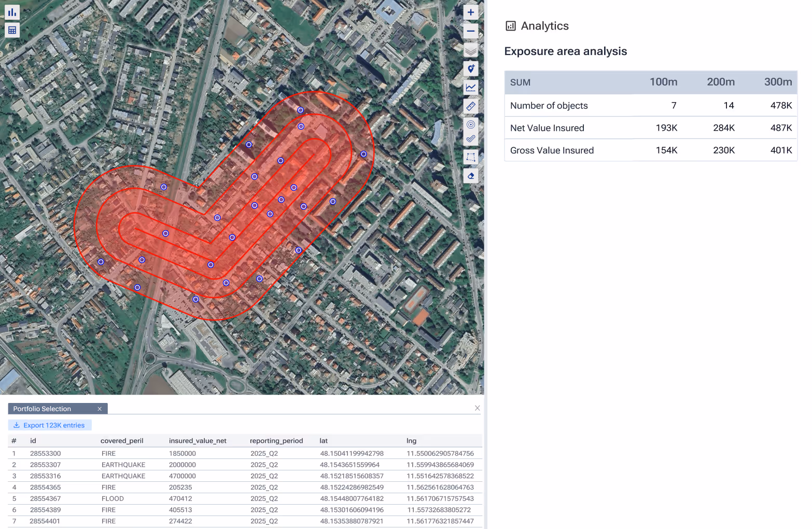Image resolution: width=812 pixels, height=529 pixels.
Task: Activate the rectangular area selection tool
Action: (x=470, y=157)
